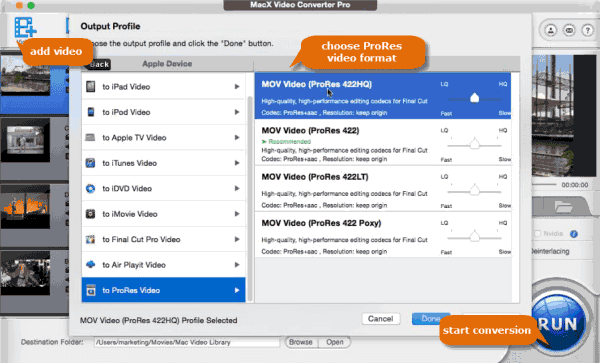Choose MOV Video (ProRes 422) profile

(383, 142)
